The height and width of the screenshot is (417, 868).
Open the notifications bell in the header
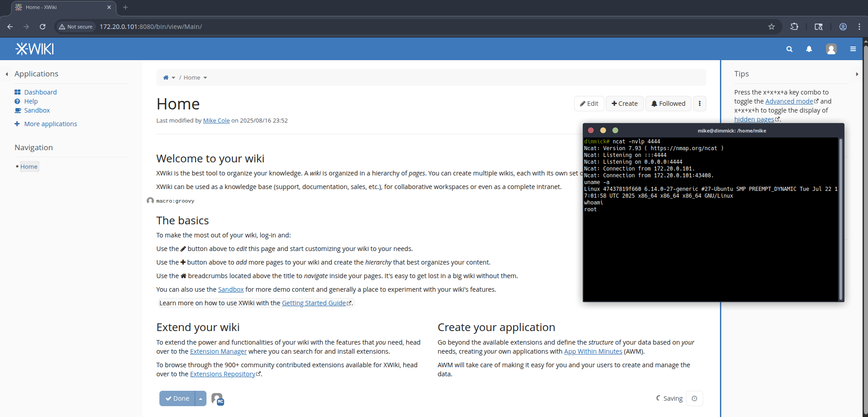point(809,49)
